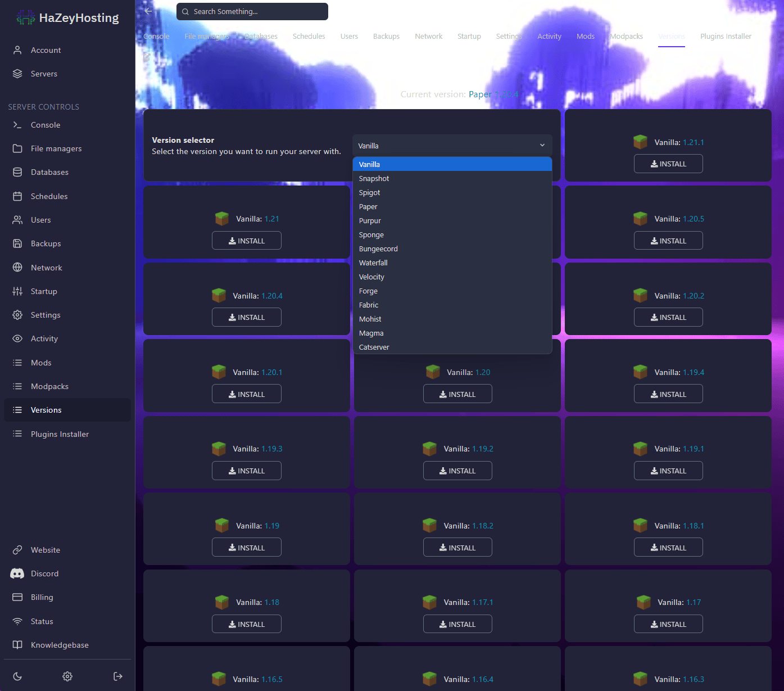Open the Mods top tab

[x=585, y=36]
